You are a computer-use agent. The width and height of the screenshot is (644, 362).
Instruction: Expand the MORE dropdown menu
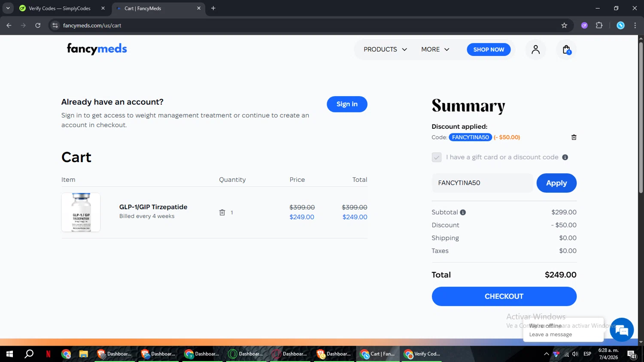click(x=435, y=50)
